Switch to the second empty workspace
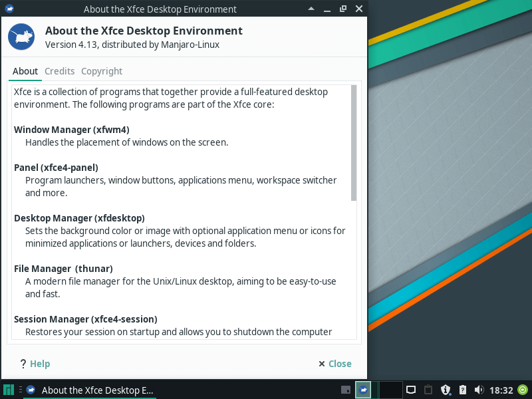532x399 pixels. [390, 390]
